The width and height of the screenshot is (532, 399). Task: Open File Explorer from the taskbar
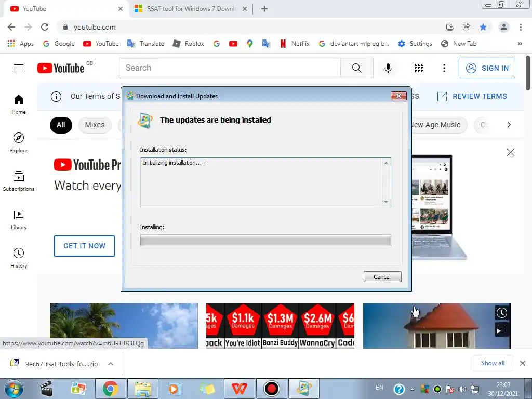[x=142, y=389]
